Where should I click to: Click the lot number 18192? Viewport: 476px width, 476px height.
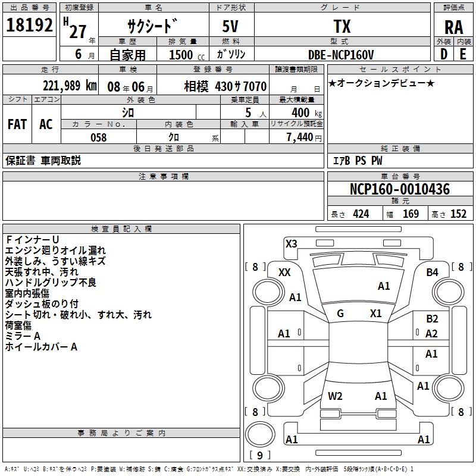click(29, 25)
